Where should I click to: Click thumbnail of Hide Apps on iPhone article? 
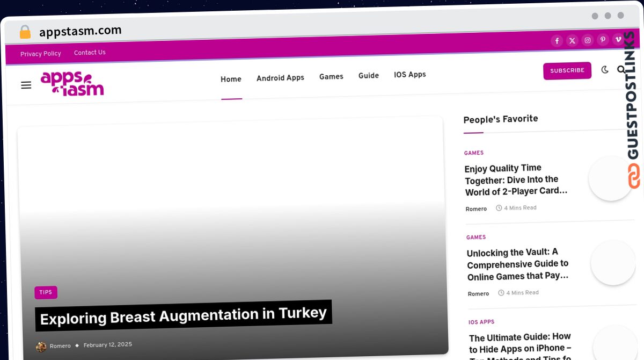(x=616, y=344)
